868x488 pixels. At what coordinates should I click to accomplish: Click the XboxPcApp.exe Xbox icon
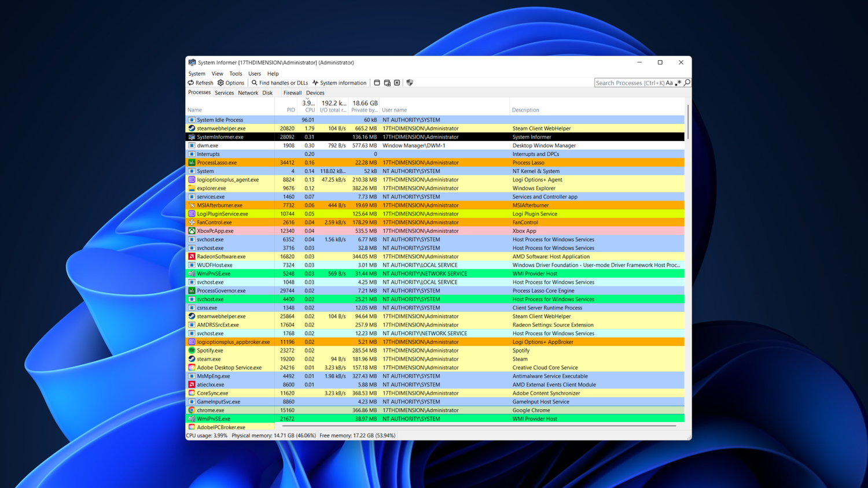(x=192, y=231)
